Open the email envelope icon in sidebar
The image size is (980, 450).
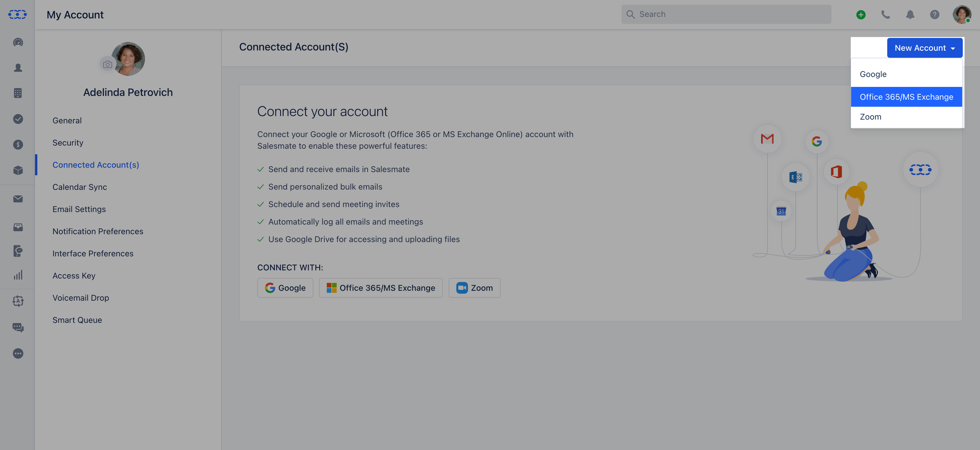[18, 199]
